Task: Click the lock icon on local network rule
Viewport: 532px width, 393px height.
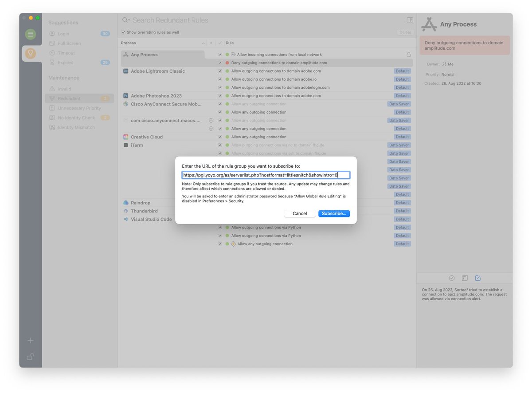Action: (x=408, y=55)
